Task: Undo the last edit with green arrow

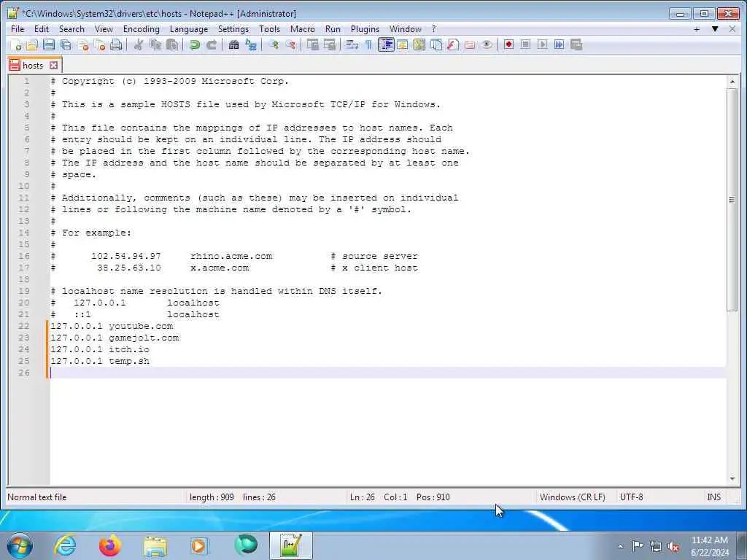Action: (194, 44)
